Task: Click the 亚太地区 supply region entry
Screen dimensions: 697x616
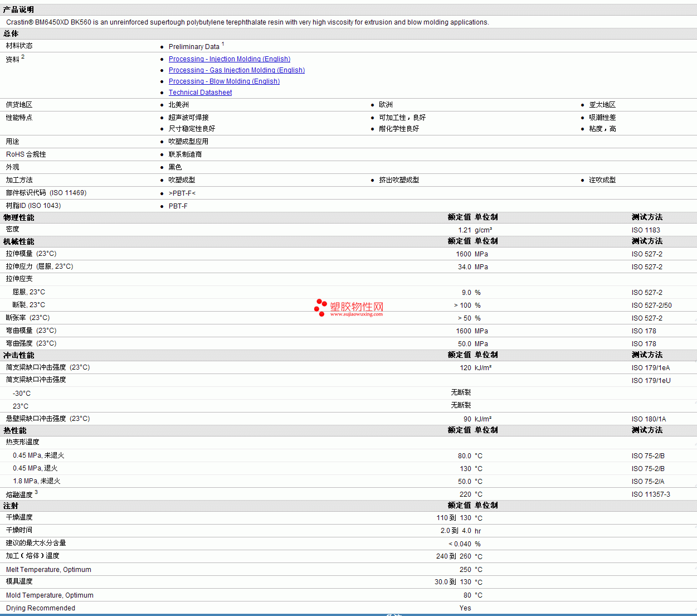Action: pyautogui.click(x=602, y=105)
